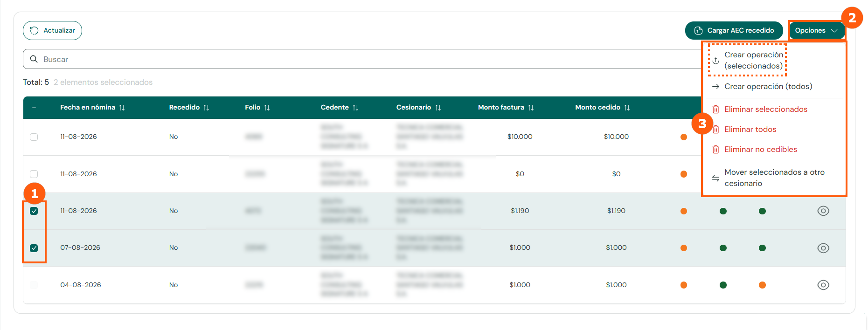Sort by Monto cedido column arrows

627,108
